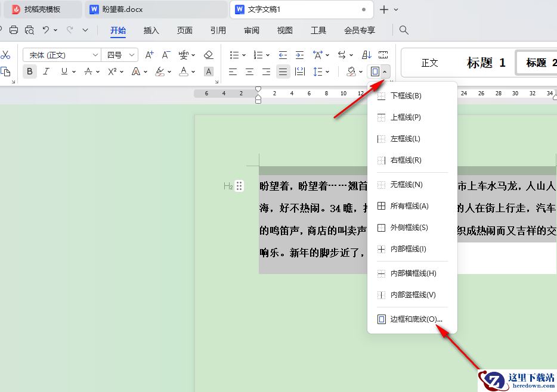Select 外侧框线(S) menu item

tap(412, 228)
